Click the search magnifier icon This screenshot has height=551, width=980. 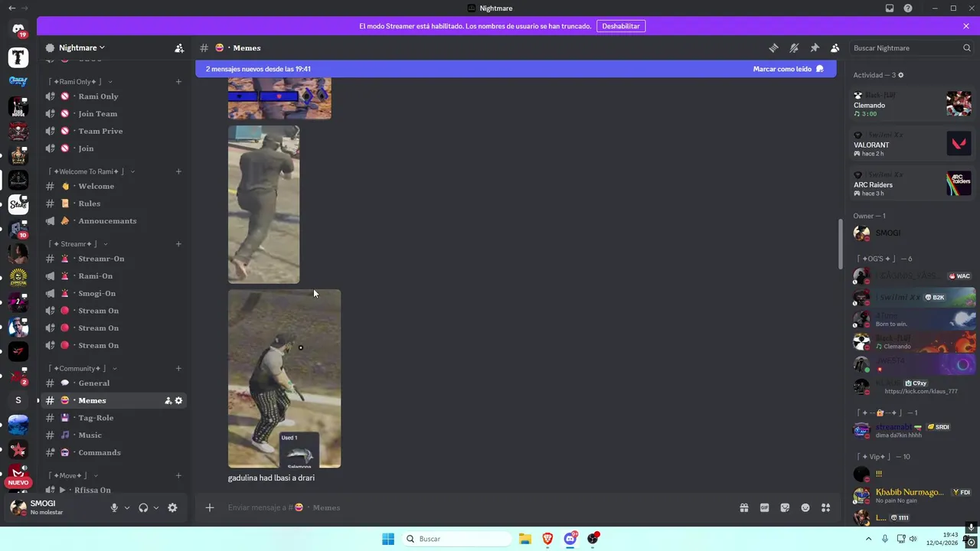967,47
